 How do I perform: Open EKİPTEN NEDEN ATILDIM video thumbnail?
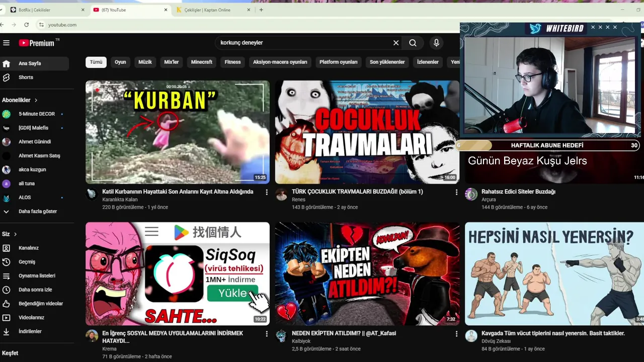[367, 274]
